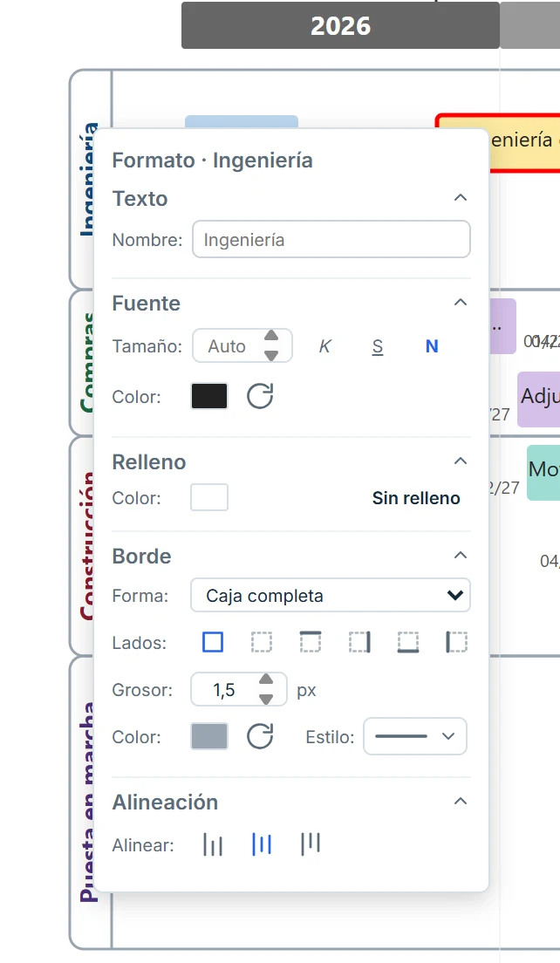Select top side border option
Image resolution: width=560 pixels, height=963 pixels.
[310, 642]
